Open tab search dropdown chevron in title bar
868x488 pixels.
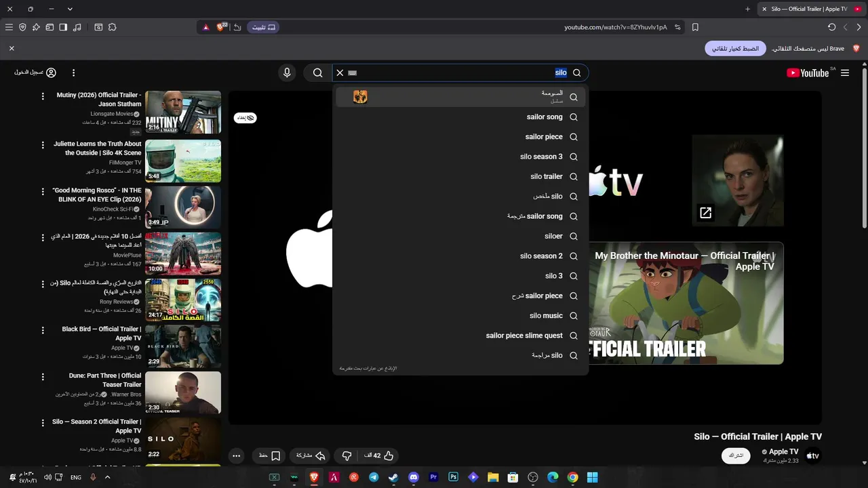tap(70, 9)
